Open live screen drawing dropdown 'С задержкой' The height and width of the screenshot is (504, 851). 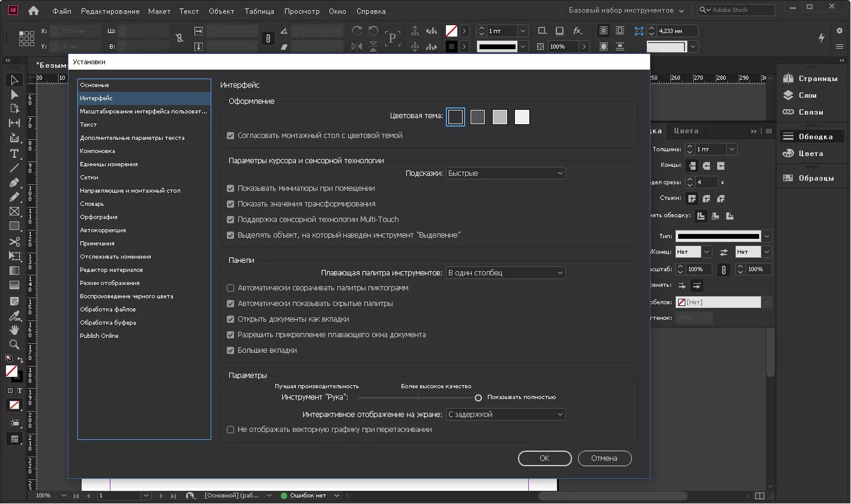(505, 415)
